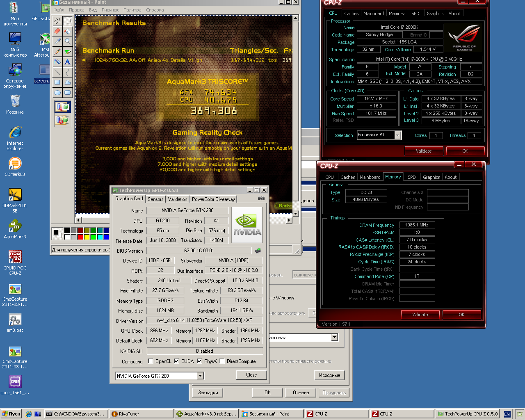Select the free-form select tool in Paint
The height and width of the screenshot is (420, 525).
pos(57,21)
